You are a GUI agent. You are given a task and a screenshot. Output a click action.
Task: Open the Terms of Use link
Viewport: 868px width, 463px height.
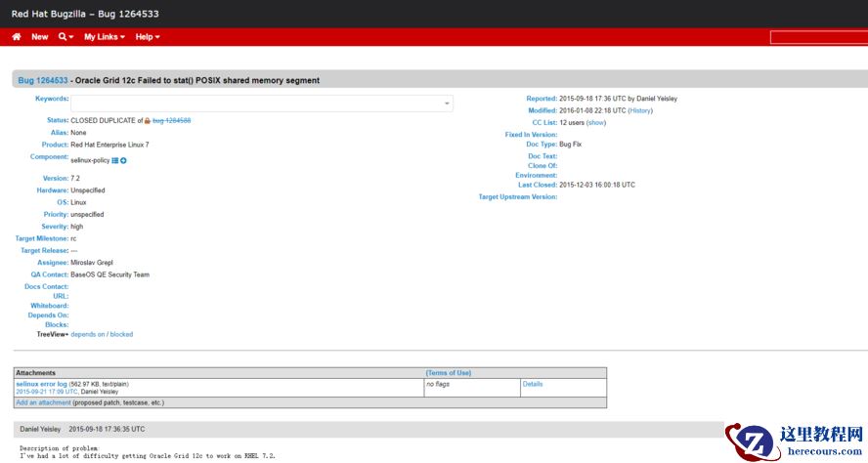click(449, 373)
